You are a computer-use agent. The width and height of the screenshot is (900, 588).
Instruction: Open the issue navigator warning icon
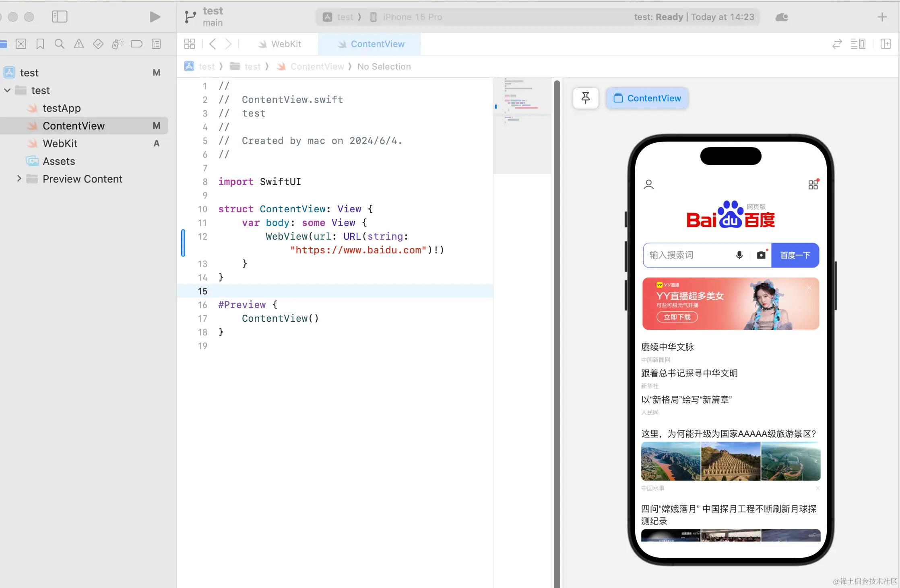coord(79,44)
